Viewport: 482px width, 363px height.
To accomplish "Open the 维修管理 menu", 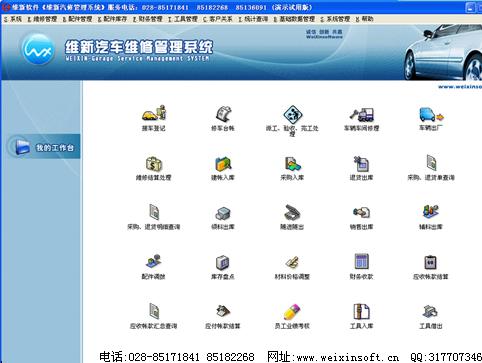I will pos(42,19).
